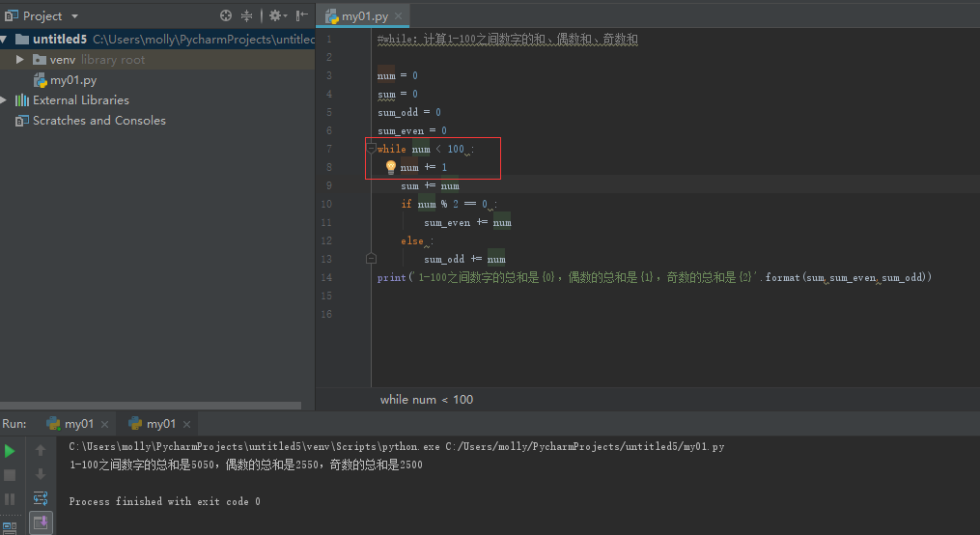Collapse the while loop fold marker at line 7
This screenshot has height=535, width=980.
(371, 149)
